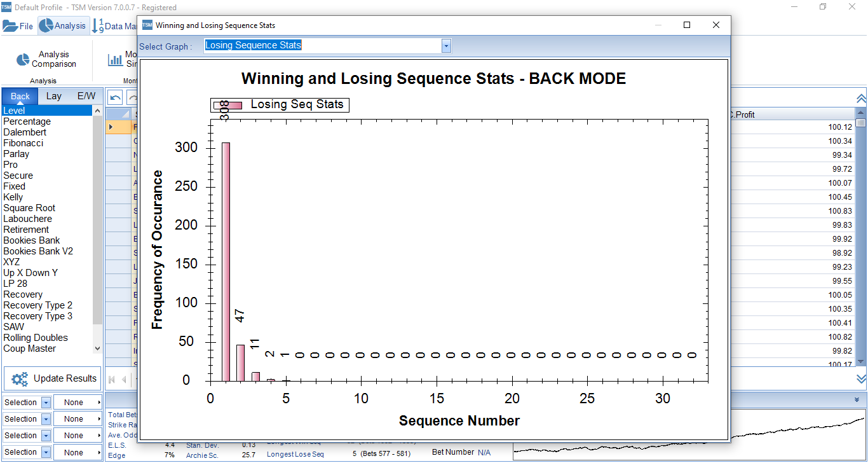The height and width of the screenshot is (463, 868).
Task: Click the staking plan list's up arrow
Action: click(97, 111)
